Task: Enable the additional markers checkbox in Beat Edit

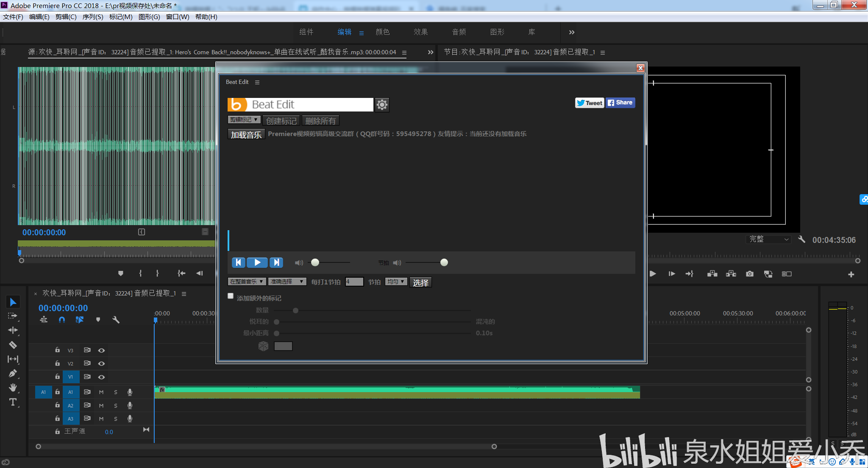Action: 231,296
